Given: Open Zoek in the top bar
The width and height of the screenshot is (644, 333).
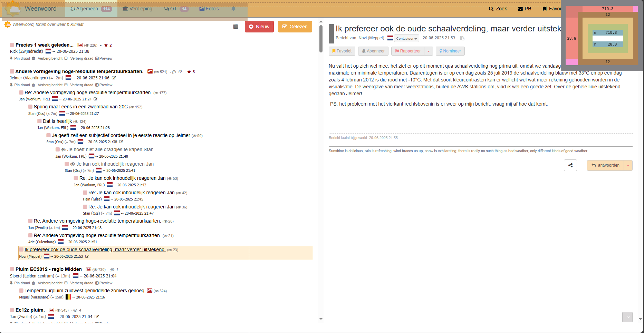Looking at the screenshot, I should (498, 9).
